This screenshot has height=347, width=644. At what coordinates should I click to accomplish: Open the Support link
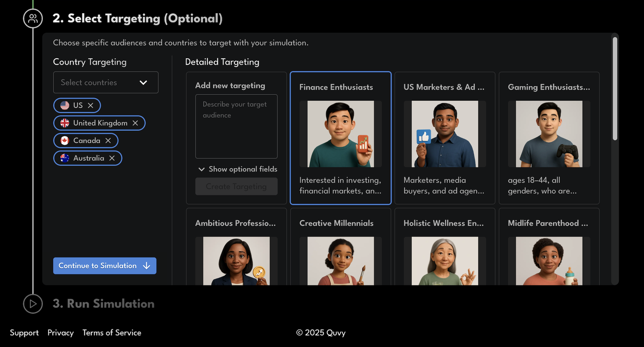24,333
